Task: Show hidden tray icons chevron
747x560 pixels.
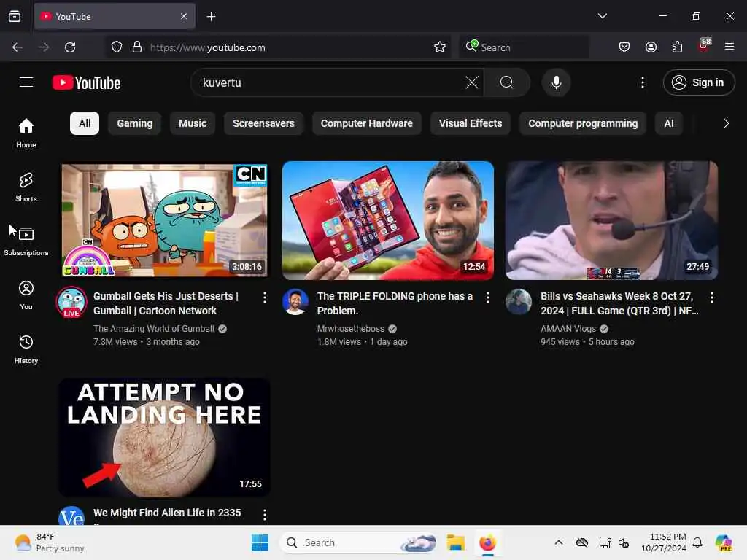Action: point(558,542)
